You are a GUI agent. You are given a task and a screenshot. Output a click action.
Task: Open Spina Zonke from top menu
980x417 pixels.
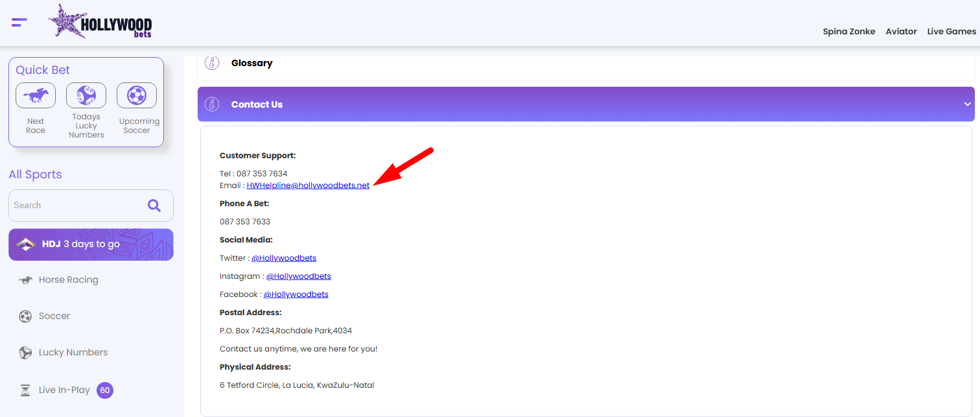point(848,31)
